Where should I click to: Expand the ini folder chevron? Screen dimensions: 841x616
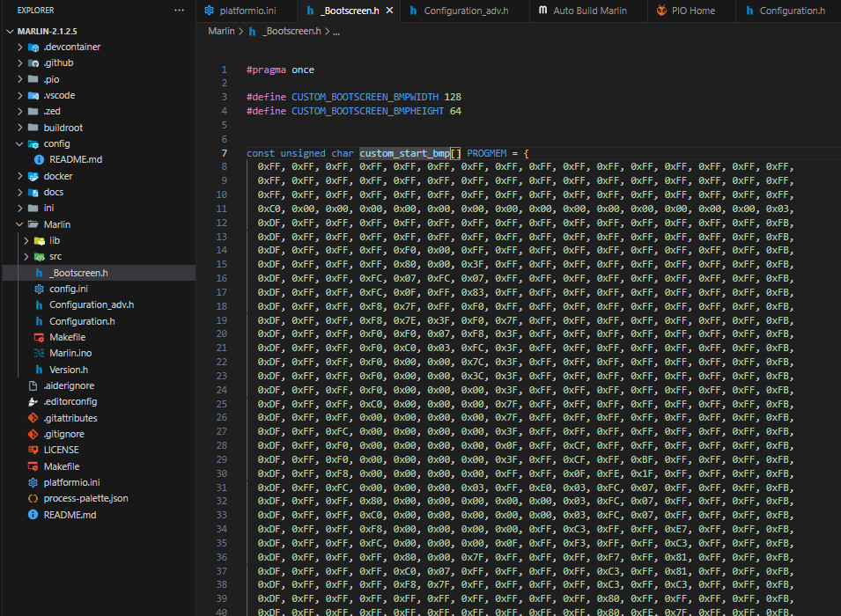(x=20, y=208)
